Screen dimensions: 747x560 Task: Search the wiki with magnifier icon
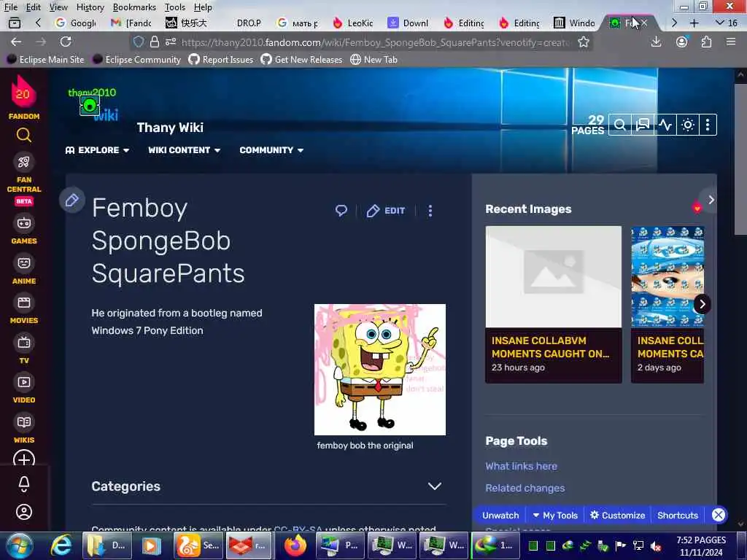click(x=620, y=125)
